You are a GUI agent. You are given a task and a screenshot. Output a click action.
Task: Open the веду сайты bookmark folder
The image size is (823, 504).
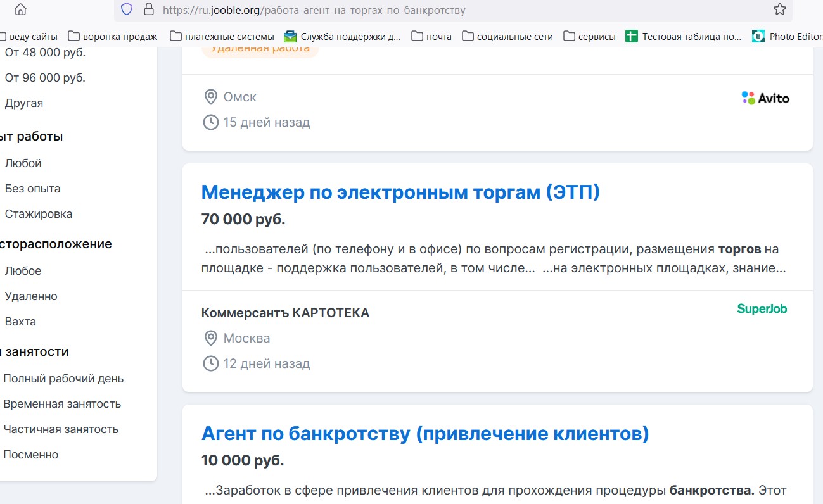(29, 37)
